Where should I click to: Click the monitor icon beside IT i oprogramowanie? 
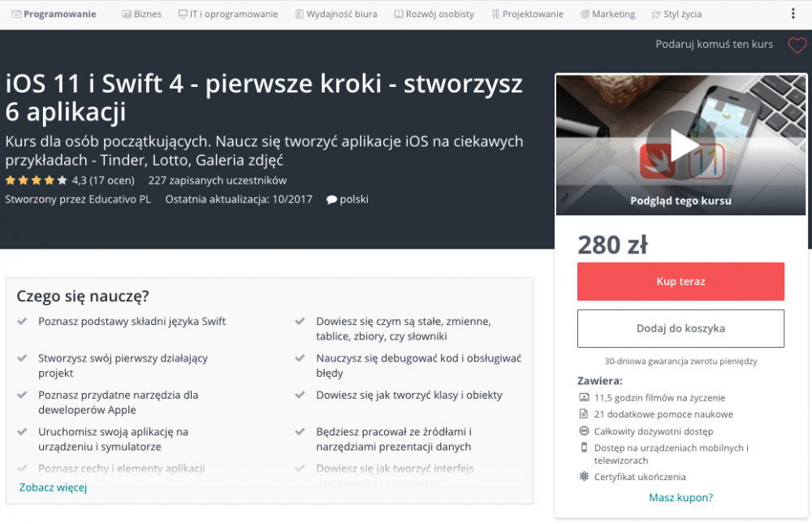pos(183,14)
